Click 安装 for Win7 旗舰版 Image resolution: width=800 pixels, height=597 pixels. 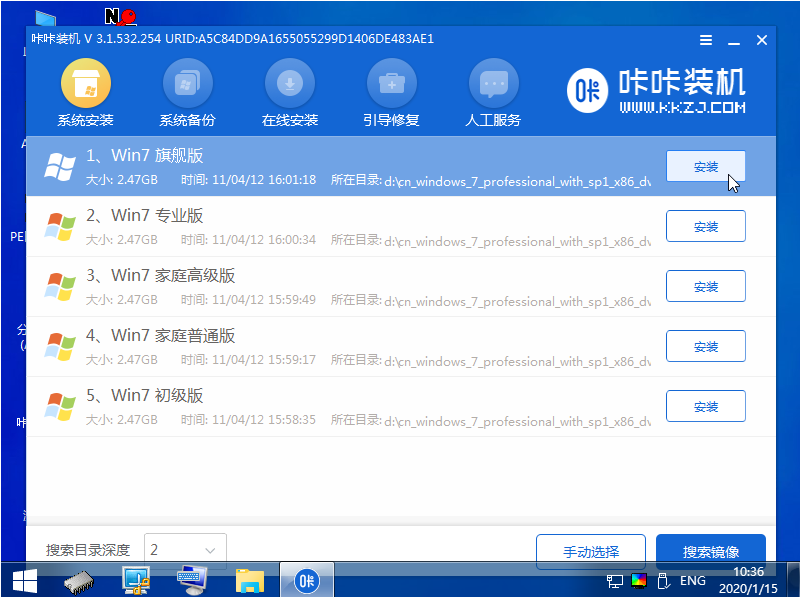705,166
